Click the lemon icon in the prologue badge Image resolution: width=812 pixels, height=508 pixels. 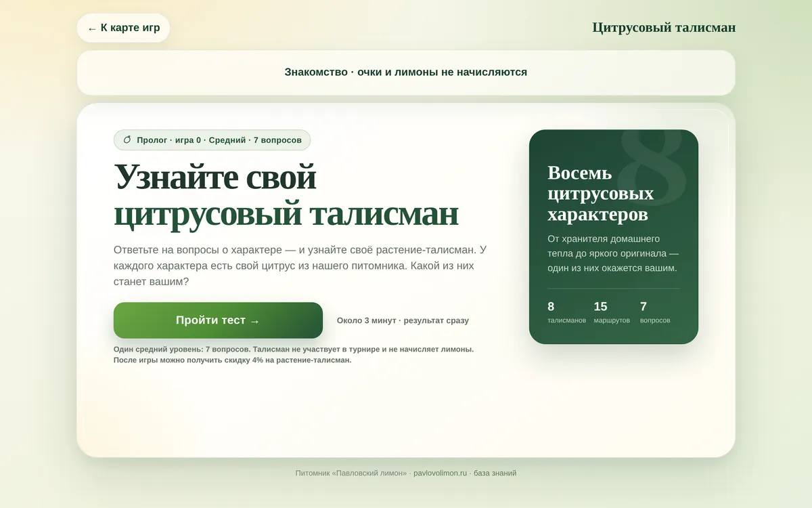(127, 140)
